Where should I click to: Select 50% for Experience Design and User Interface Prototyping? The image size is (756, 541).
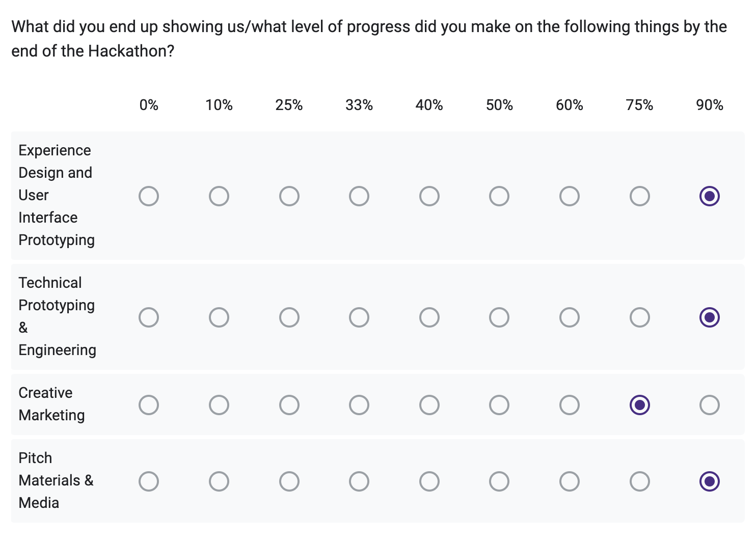(x=499, y=196)
